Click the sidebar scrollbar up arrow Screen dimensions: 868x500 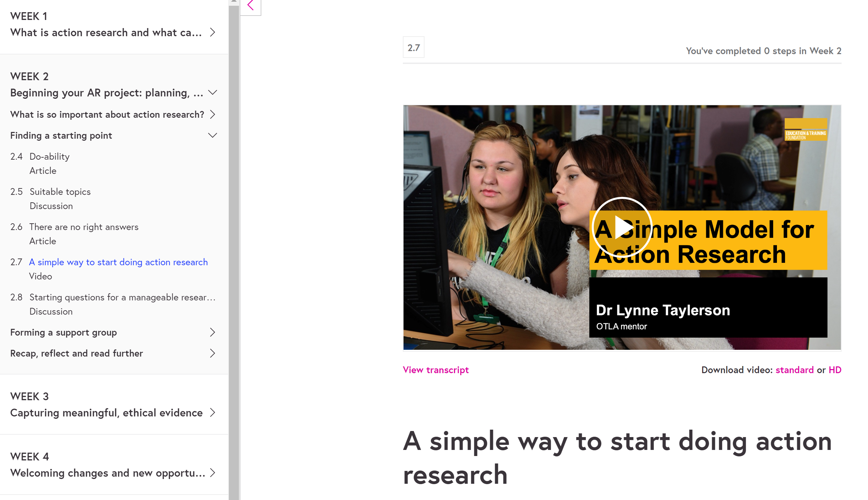point(234,2)
